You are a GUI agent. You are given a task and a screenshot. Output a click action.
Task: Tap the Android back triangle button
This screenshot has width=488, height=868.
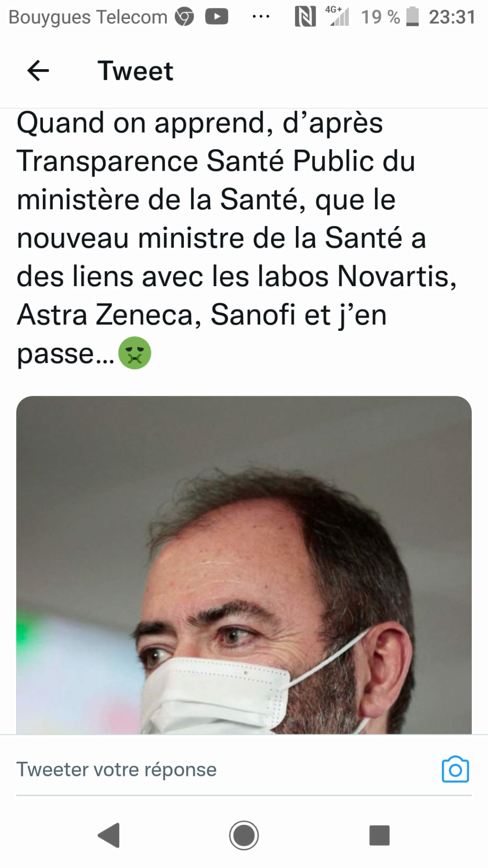pyautogui.click(x=109, y=835)
